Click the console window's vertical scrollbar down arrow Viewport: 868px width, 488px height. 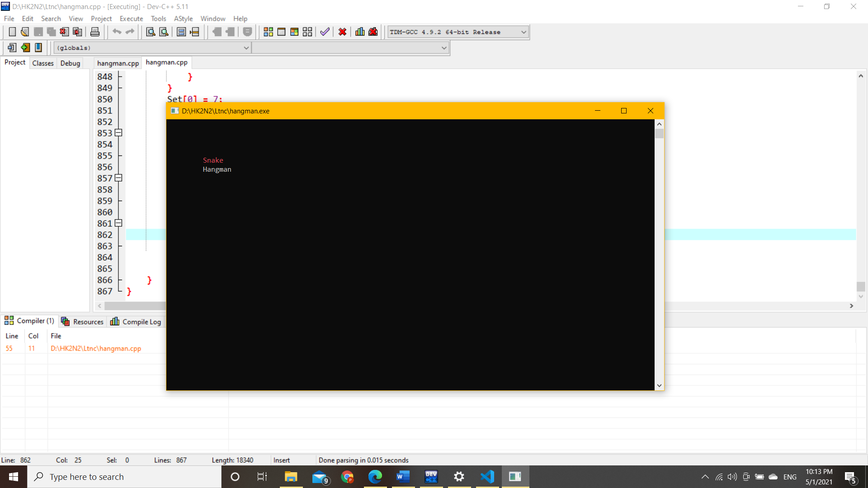659,385
